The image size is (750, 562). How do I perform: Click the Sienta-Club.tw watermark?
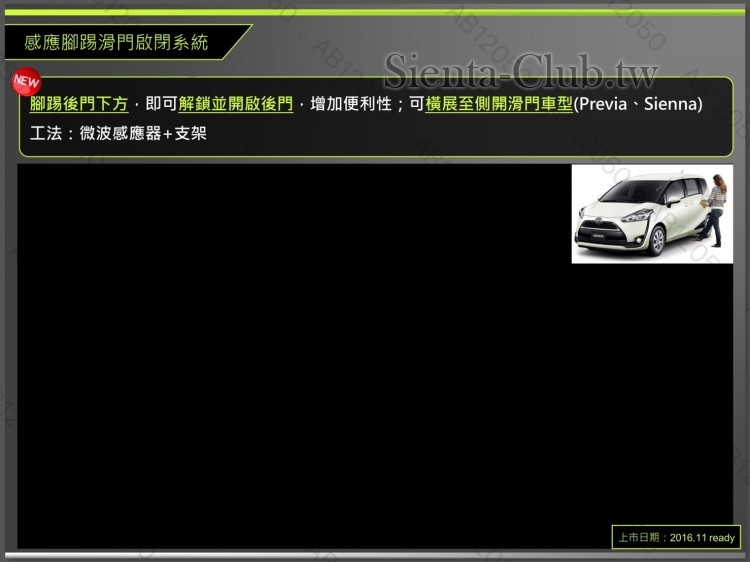pos(521,72)
